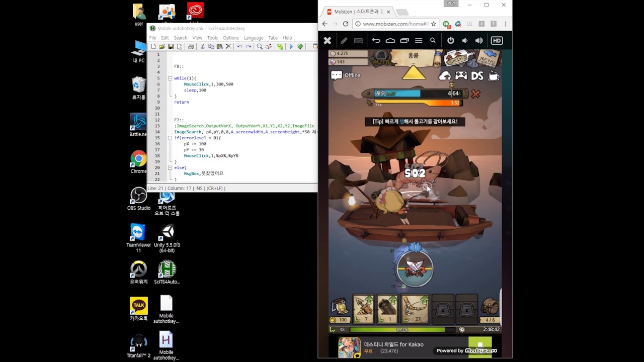
Task: Click the Open folder icon in SciTE toolbar
Action: tap(162, 46)
